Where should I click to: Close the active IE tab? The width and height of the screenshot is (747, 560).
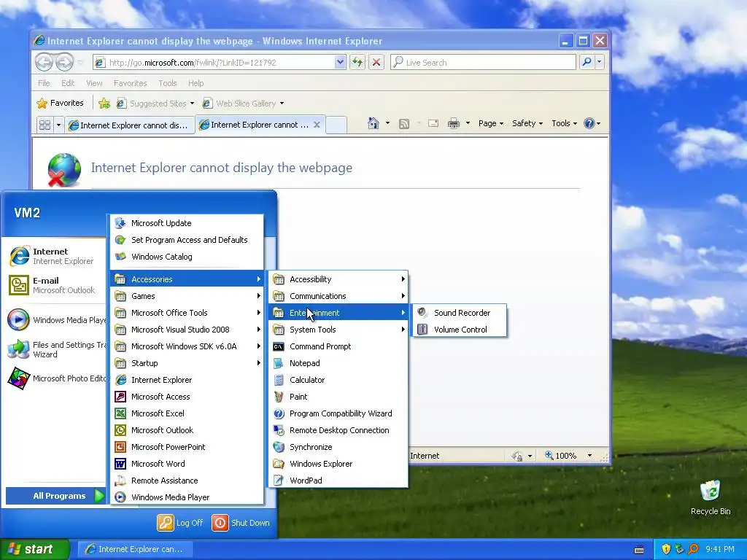coord(317,124)
